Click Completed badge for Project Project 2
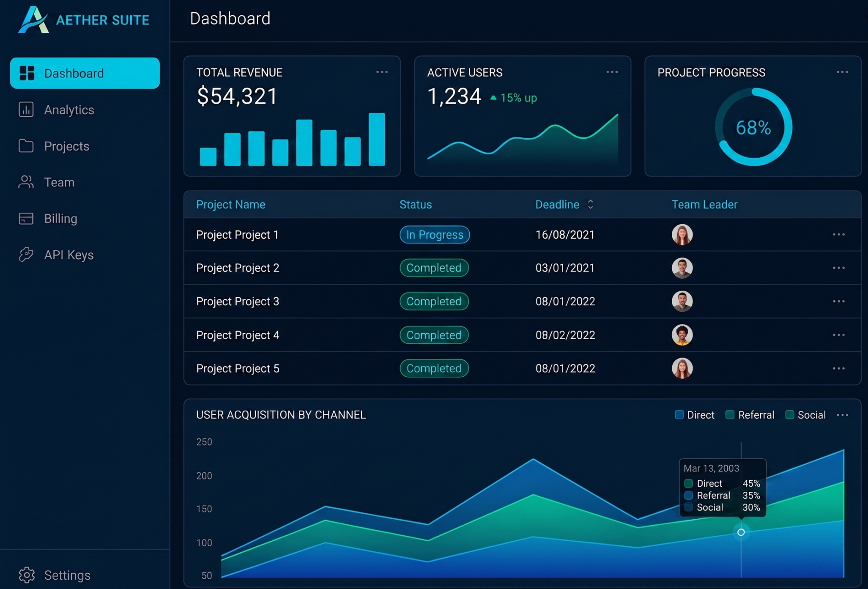This screenshot has height=589, width=868. 434,268
